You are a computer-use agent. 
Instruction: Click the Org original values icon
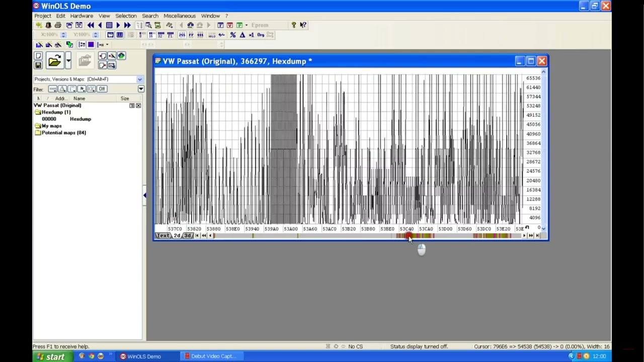point(261,35)
